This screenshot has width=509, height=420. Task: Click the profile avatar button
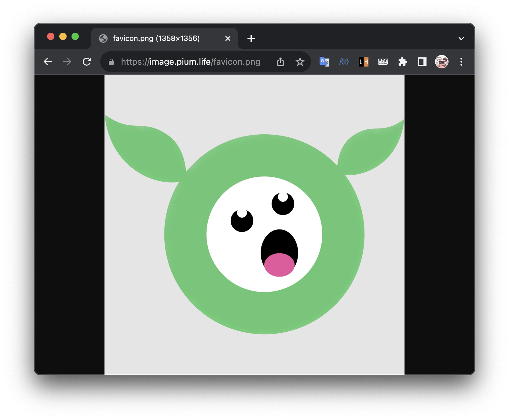tap(441, 62)
